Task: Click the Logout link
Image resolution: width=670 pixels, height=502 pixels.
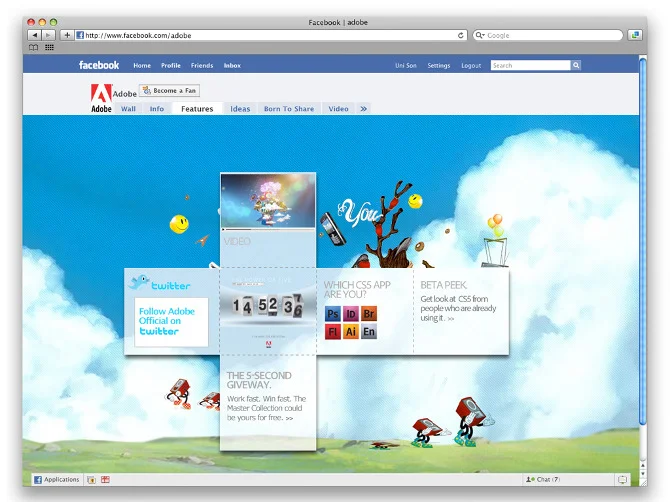Action: 471,66
